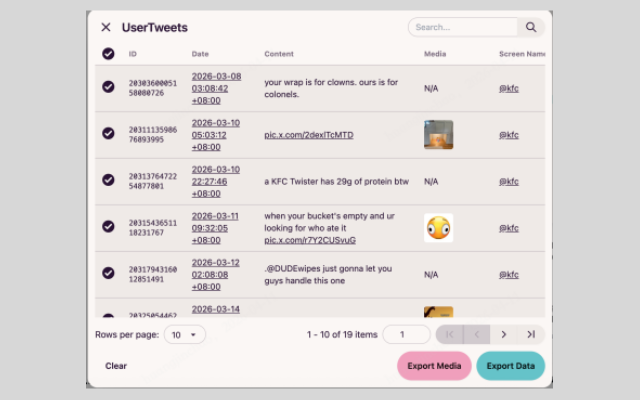
Task: Sort by the Content column header
Action: [279, 54]
